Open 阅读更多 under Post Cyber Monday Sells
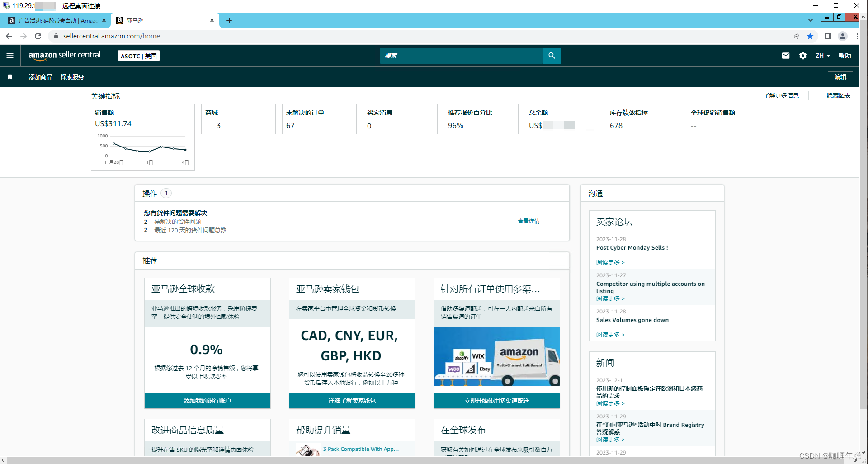868x464 pixels. [610, 262]
